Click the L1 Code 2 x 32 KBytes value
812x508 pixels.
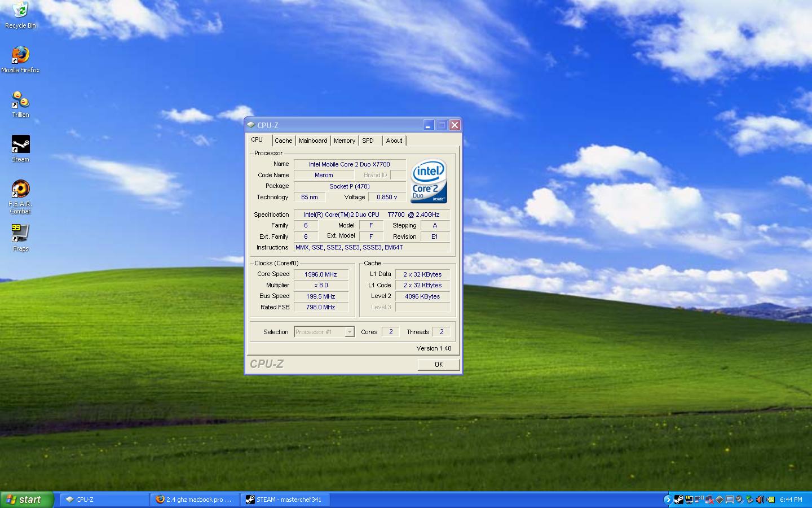(422, 285)
